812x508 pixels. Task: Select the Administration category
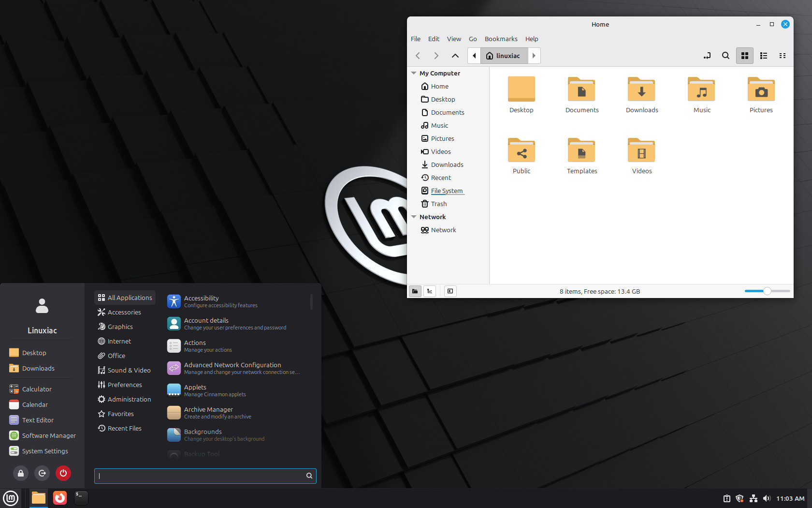[x=129, y=399]
